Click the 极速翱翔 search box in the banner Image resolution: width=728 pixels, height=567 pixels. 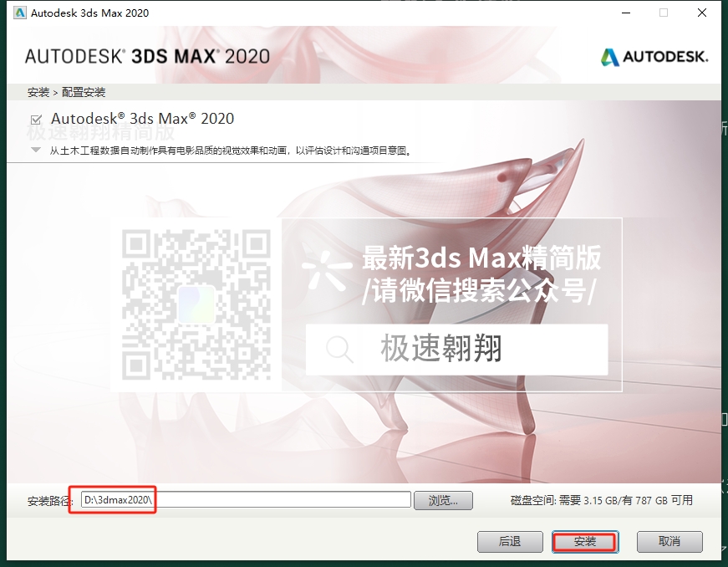coord(456,350)
